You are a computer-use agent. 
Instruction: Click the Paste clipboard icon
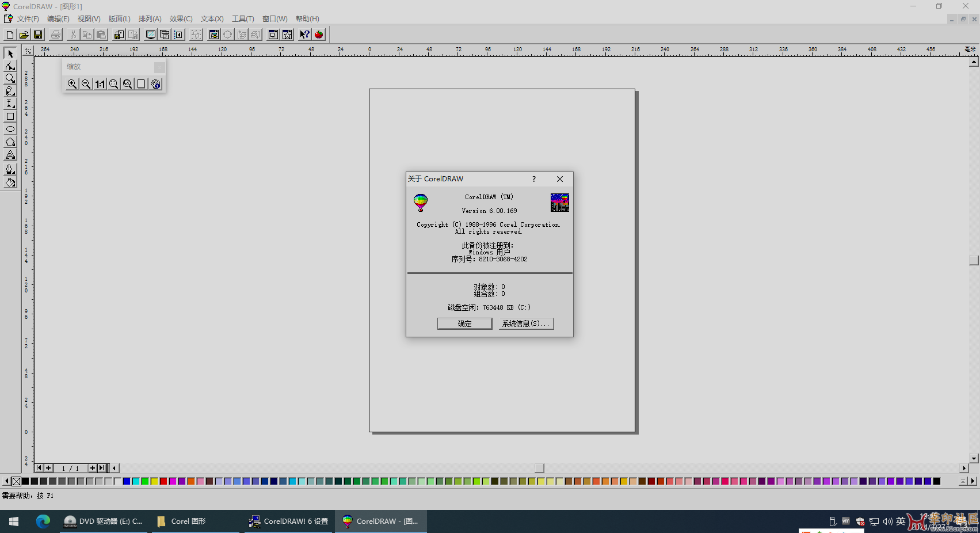point(101,35)
